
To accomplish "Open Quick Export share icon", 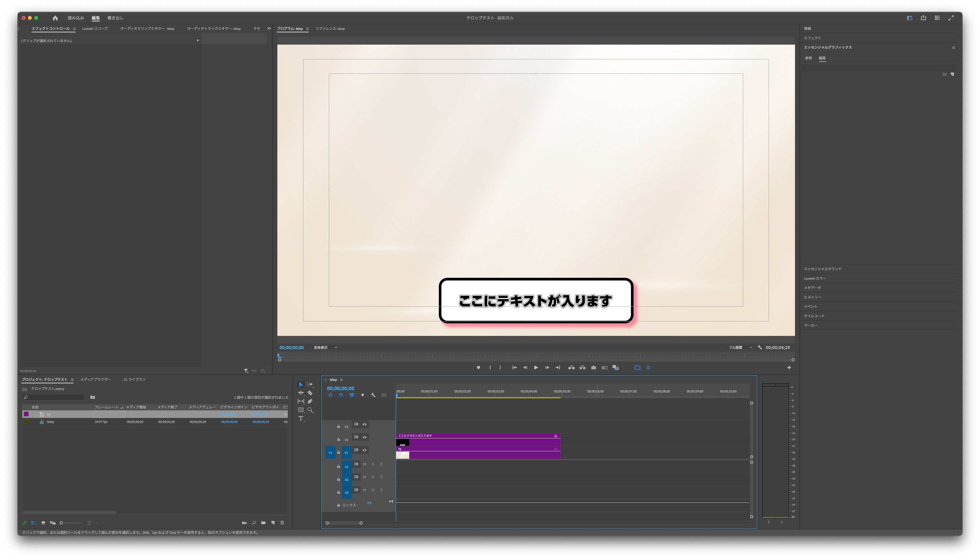I will 923,18.
